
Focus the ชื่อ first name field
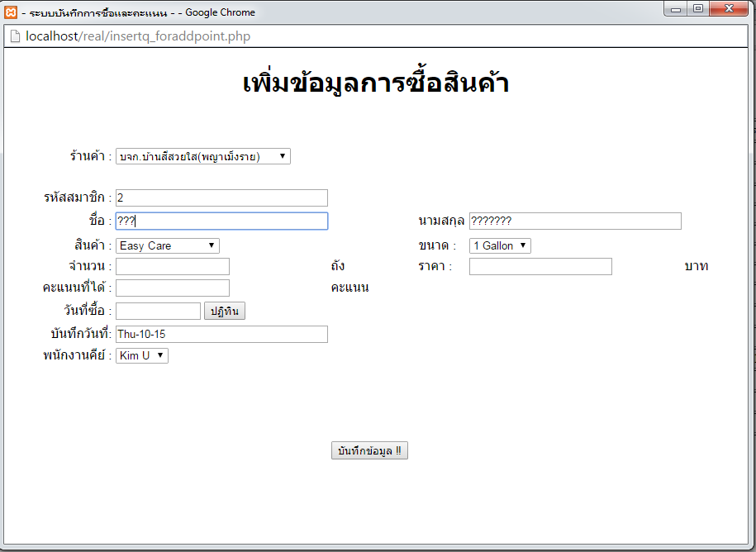coord(221,221)
